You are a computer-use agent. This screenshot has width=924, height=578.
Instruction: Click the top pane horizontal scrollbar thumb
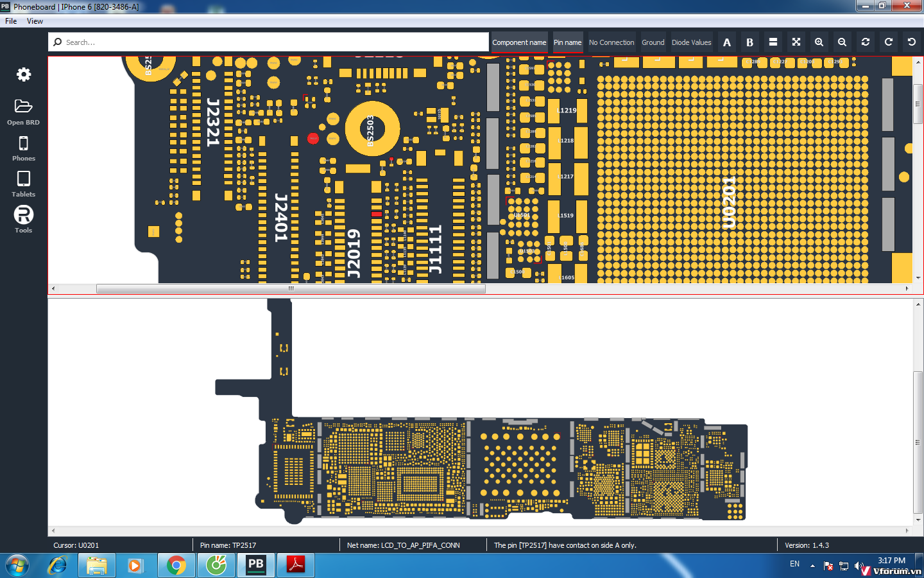(x=291, y=288)
